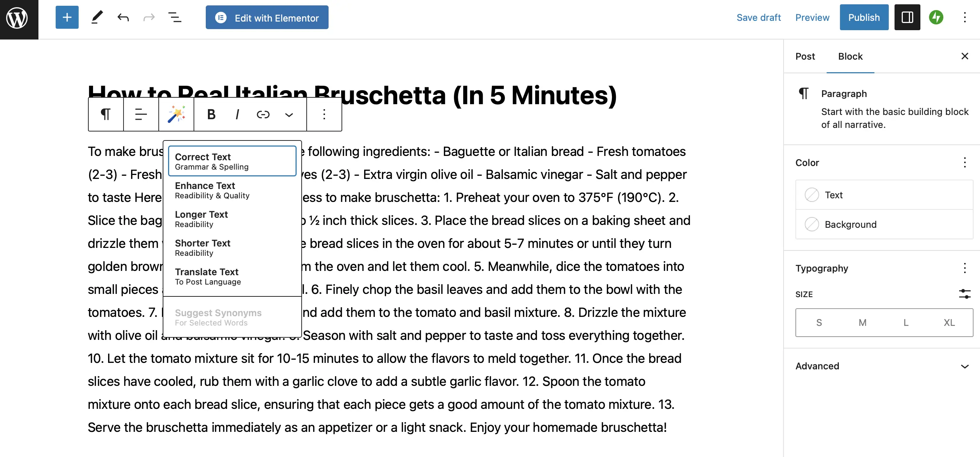Image resolution: width=980 pixels, height=457 pixels.
Task: Click the Text color swatch
Action: point(812,195)
